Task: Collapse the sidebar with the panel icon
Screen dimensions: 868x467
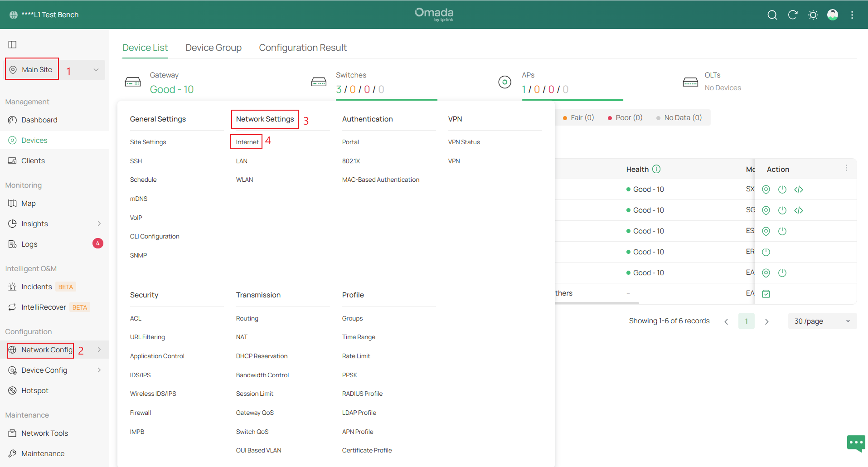Action: click(x=12, y=44)
